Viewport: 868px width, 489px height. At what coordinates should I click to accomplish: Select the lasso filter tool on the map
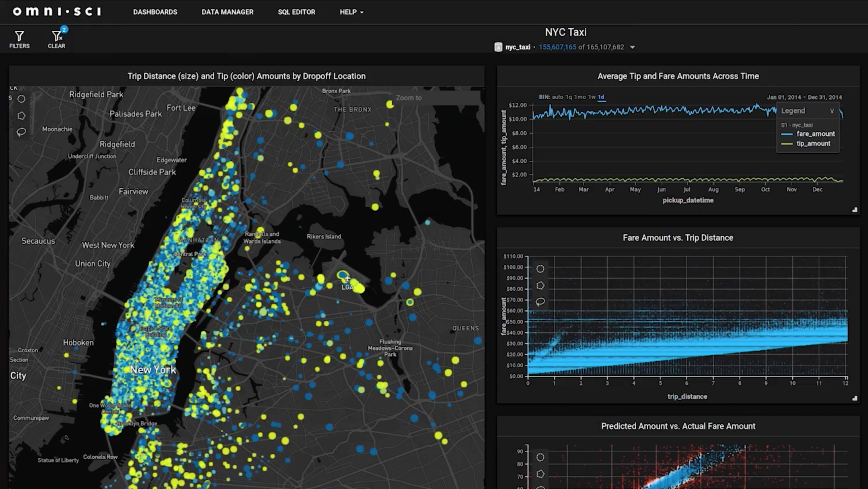(x=21, y=132)
